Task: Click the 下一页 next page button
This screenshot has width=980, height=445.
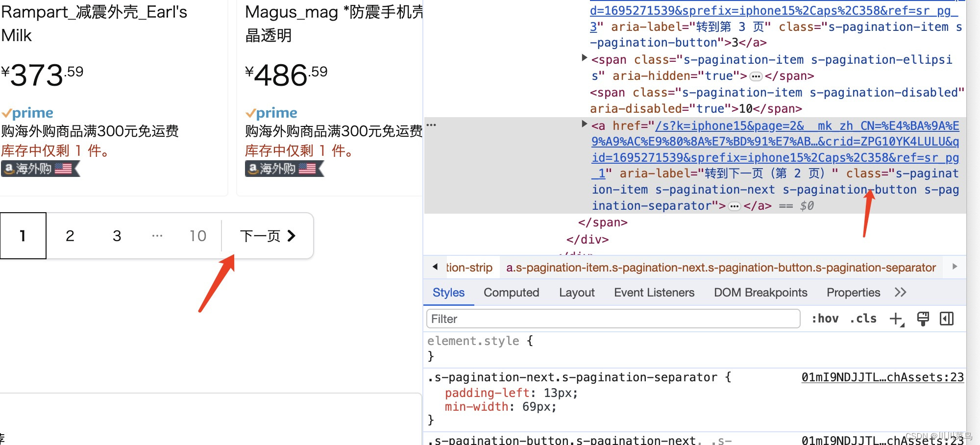Action: (x=268, y=236)
